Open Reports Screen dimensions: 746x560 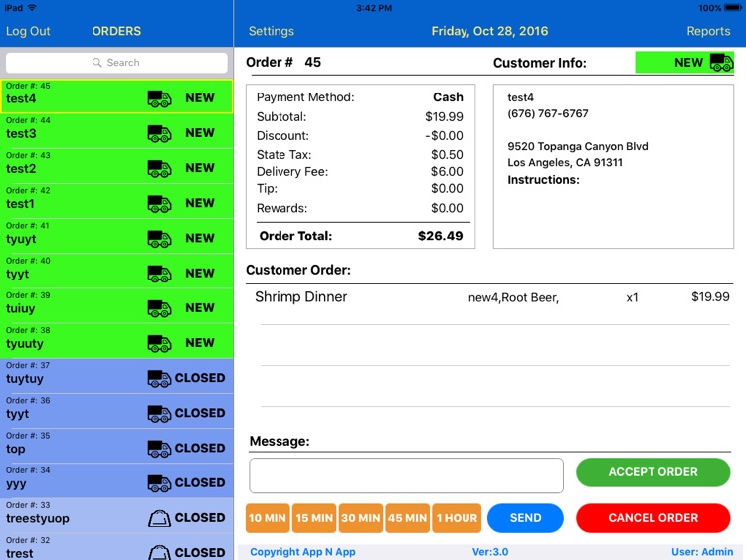point(708,31)
